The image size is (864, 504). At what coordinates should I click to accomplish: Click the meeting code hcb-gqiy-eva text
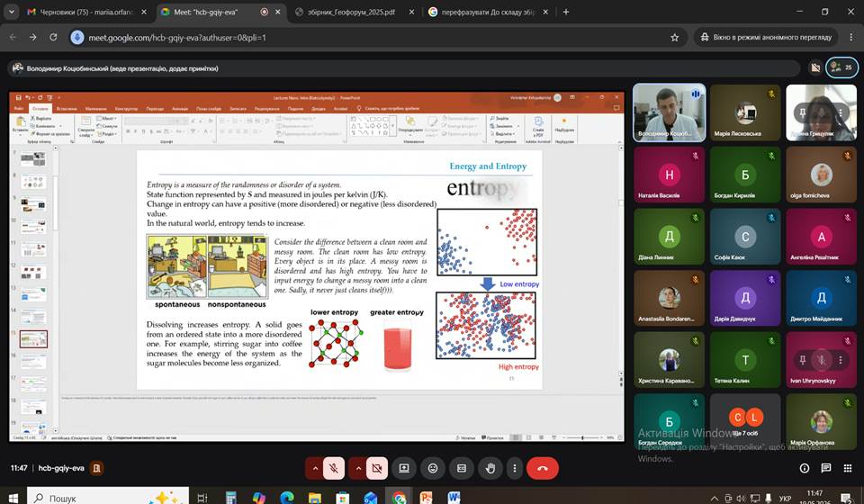tap(61, 468)
